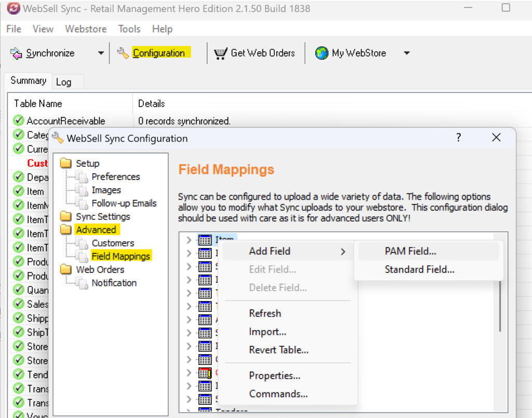Image resolution: width=532 pixels, height=418 pixels.
Task: Open the Synchronize dropdown arrow
Action: (101, 54)
